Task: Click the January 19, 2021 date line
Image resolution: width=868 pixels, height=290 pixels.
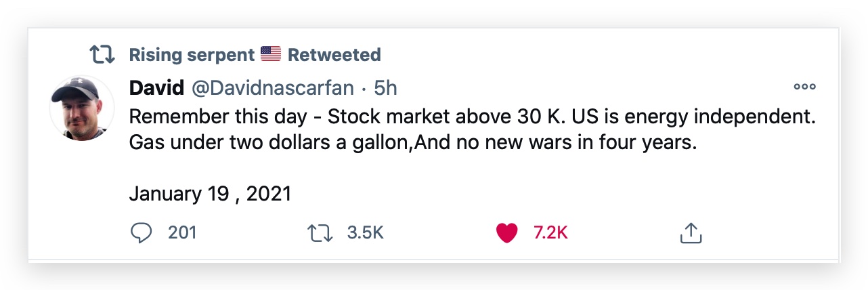Action: pos(210,194)
